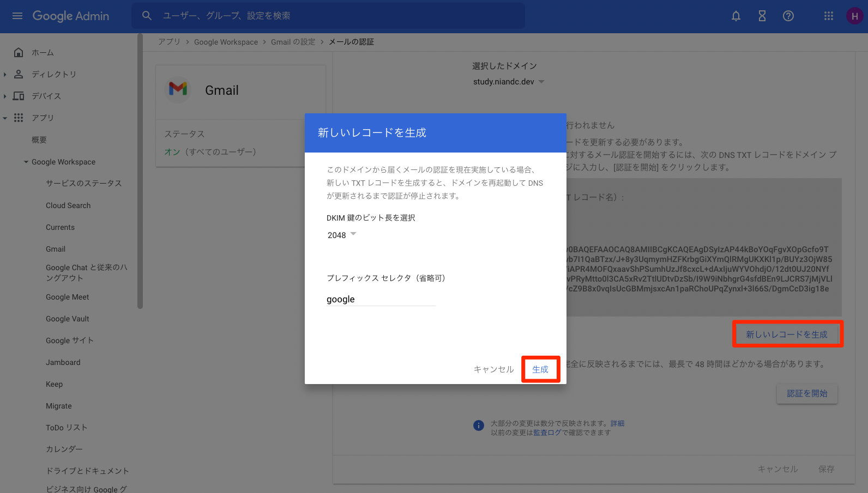The image size is (868, 493).
Task: Open the study.niandc.dev domain dropdown
Action: tap(509, 82)
